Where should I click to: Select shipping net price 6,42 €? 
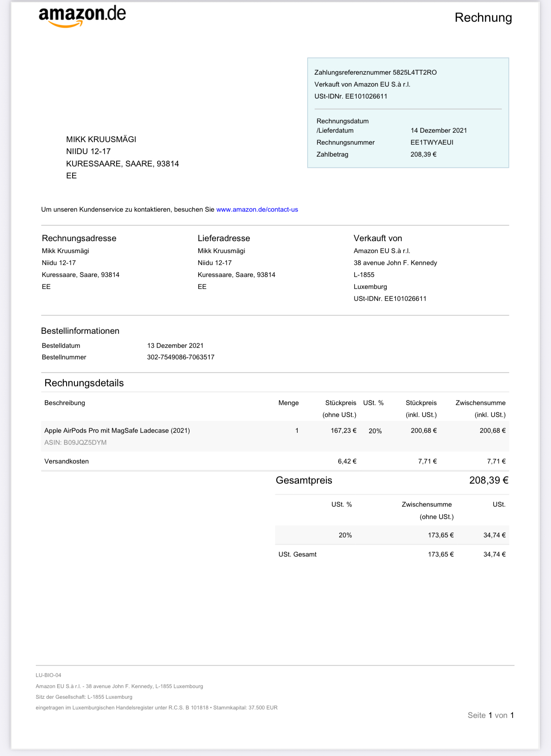coord(347,461)
